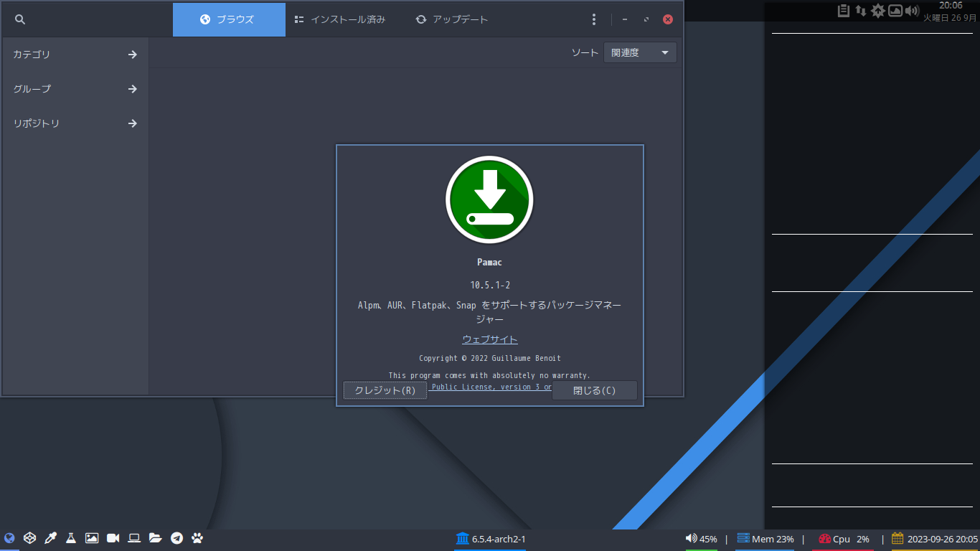
Task: Open the network up-down arrows tray icon
Action: (x=861, y=10)
